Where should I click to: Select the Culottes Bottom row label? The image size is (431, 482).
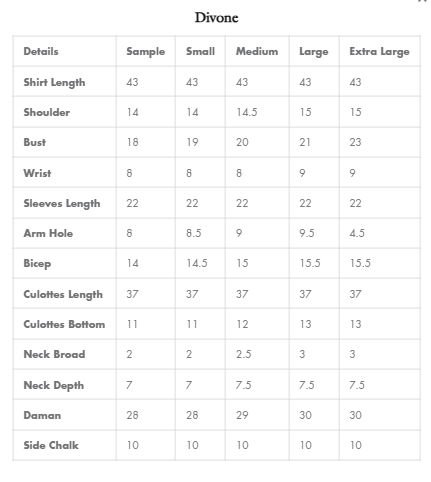coord(64,324)
